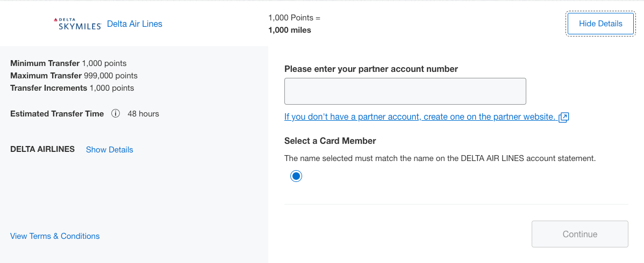Click the Minimum Transfer 1,000 points line
644x263 pixels.
(68, 63)
